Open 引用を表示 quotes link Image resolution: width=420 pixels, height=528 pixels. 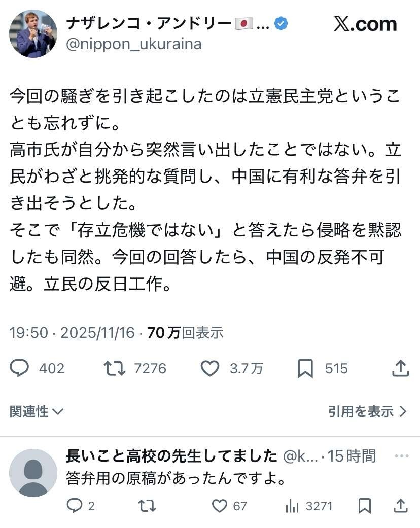click(367, 411)
